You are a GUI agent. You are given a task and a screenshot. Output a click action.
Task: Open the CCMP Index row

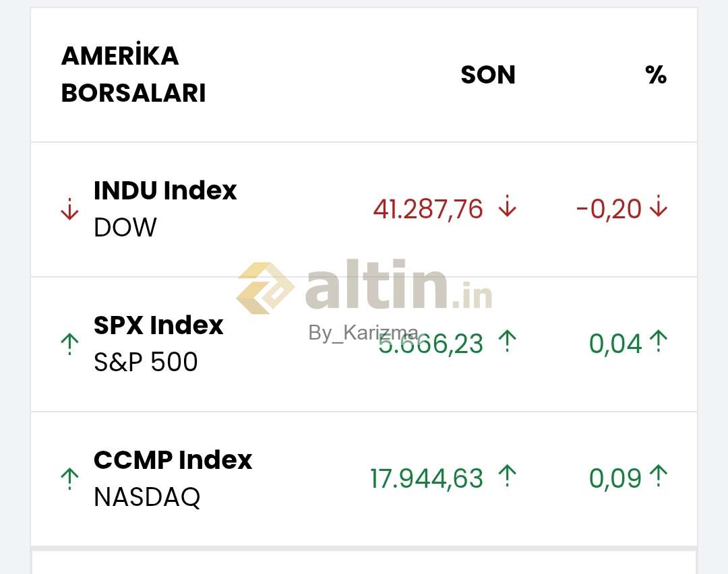click(364, 478)
